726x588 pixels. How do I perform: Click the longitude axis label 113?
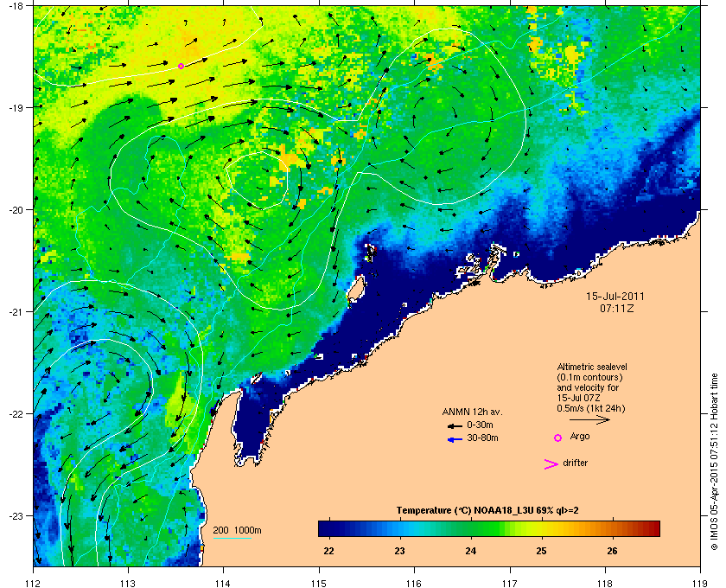coord(128,584)
